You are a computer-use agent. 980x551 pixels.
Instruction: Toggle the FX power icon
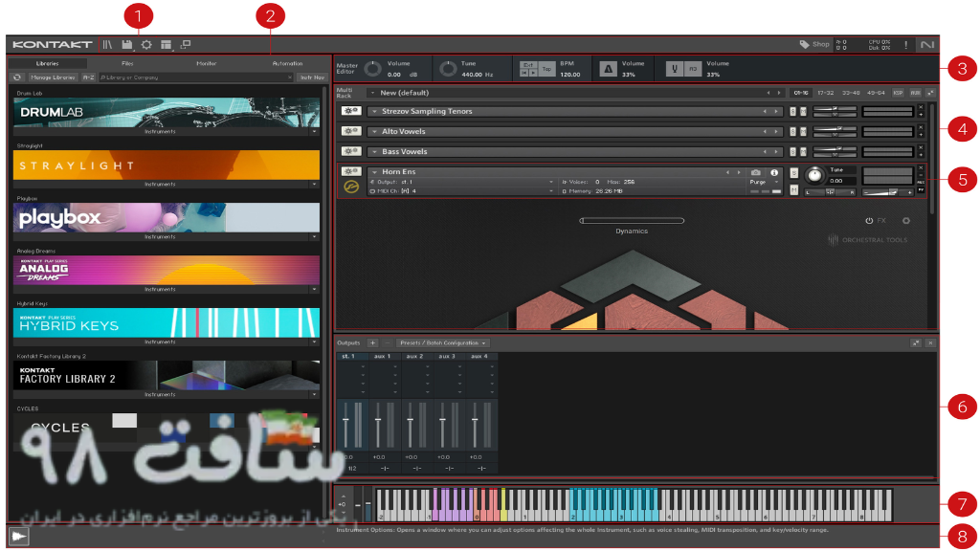pyautogui.click(x=869, y=221)
